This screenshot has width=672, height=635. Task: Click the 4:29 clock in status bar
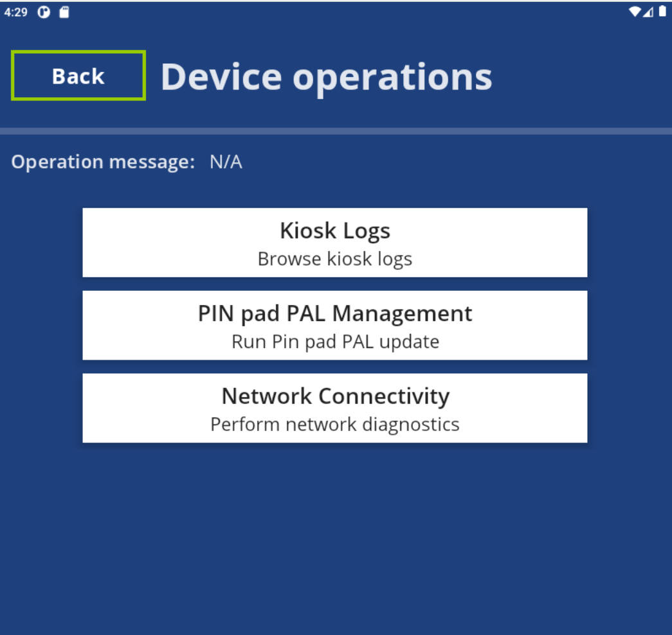[x=15, y=12]
